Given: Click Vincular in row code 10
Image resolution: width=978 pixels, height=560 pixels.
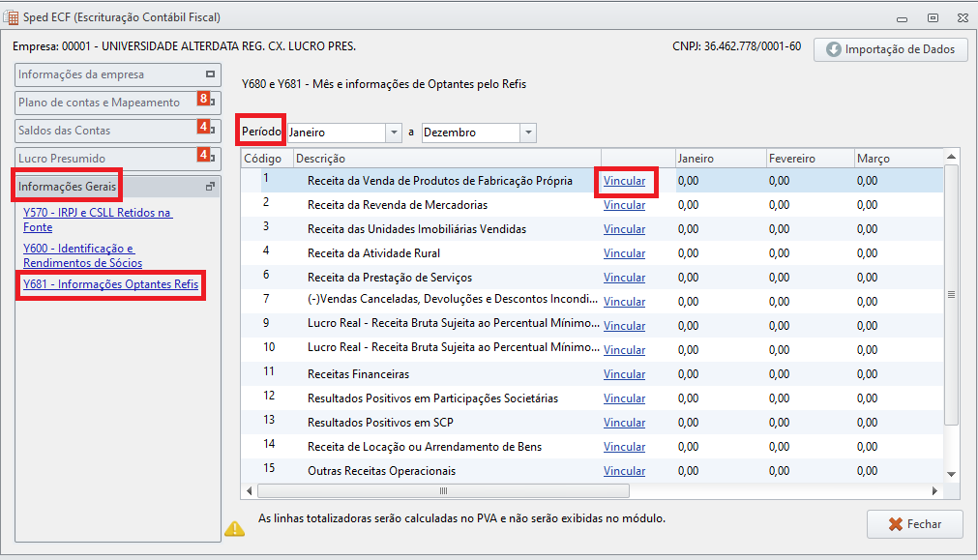Looking at the screenshot, I should click(624, 350).
